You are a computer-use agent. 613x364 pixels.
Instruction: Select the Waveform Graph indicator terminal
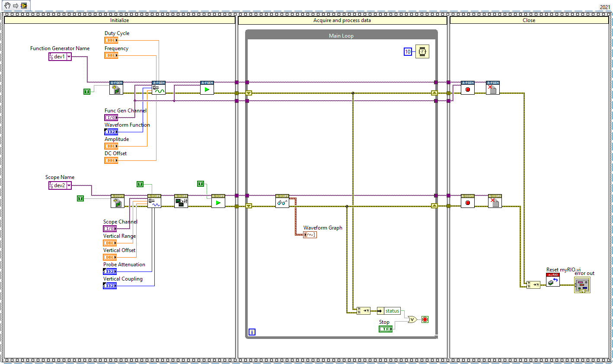[310, 235]
